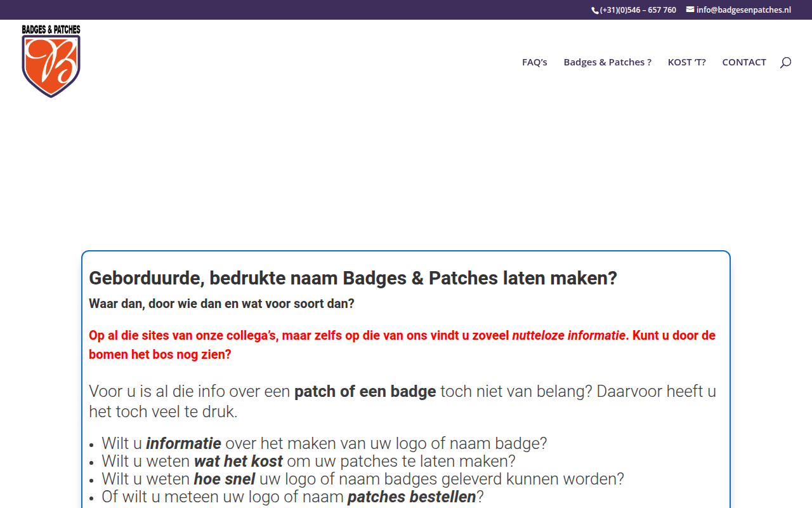The image size is (812, 508).
Task: Click the text 'het toch veel te druk.'
Action: (163, 412)
